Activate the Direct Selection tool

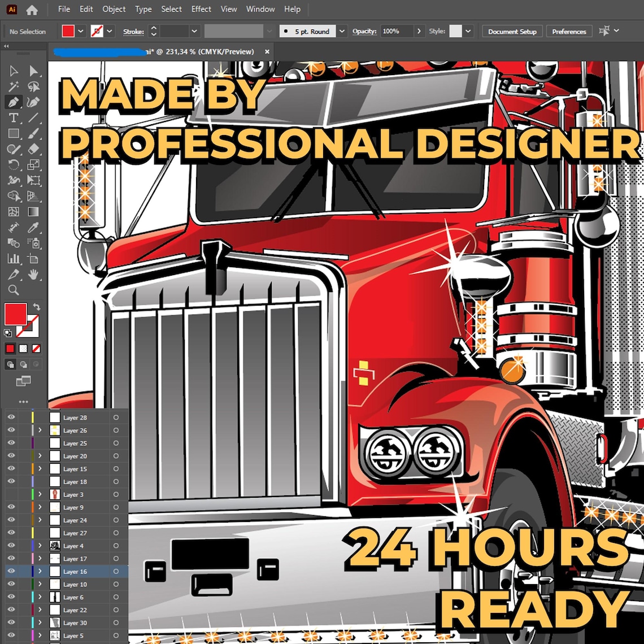pos(33,71)
